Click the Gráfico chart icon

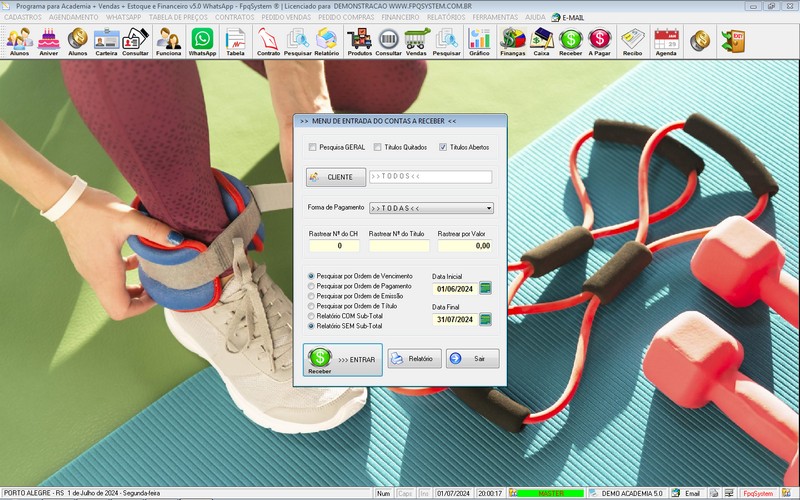click(x=479, y=41)
